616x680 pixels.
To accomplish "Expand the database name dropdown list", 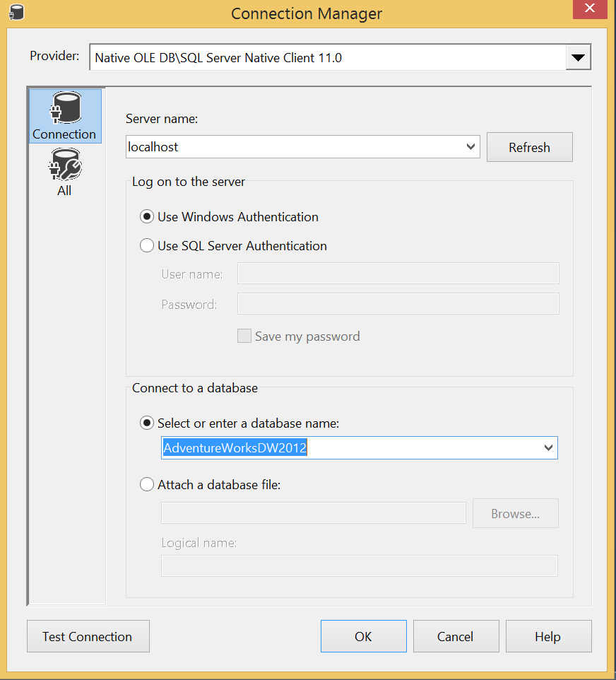I will [x=548, y=447].
